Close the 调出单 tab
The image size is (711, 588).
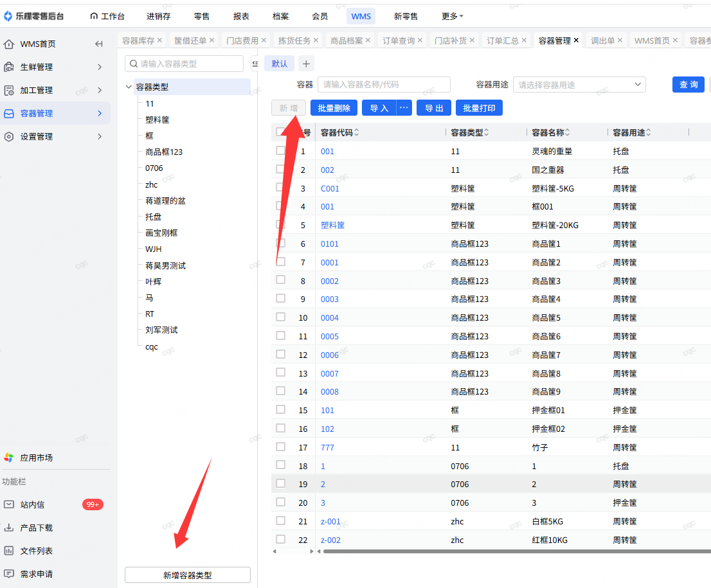pos(620,40)
